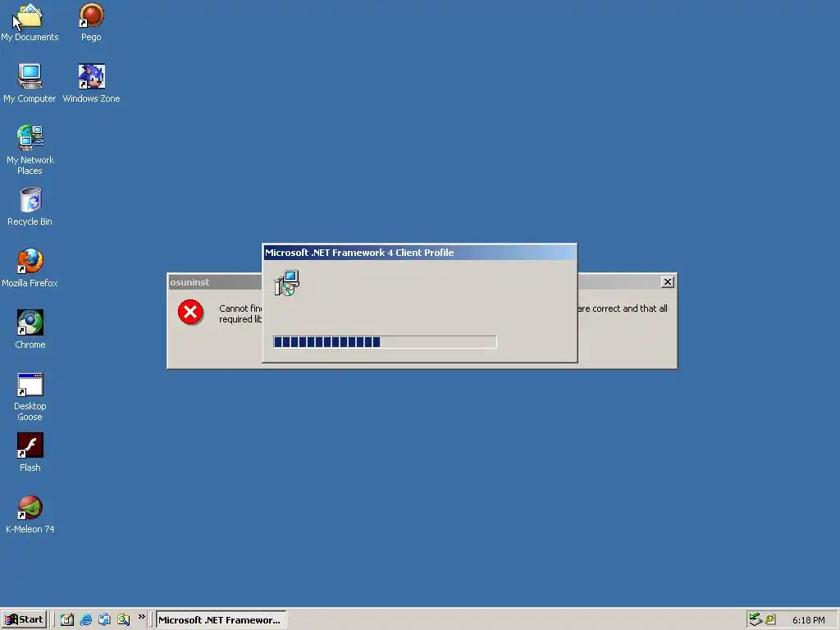Image resolution: width=840 pixels, height=630 pixels.
Task: Open the Start menu
Action: coord(24,620)
